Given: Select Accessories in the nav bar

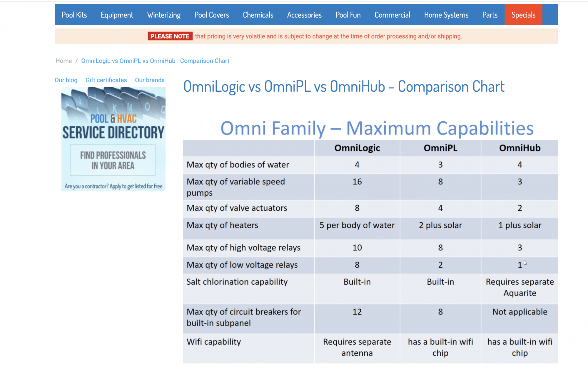Looking at the screenshot, I should pos(304,15).
